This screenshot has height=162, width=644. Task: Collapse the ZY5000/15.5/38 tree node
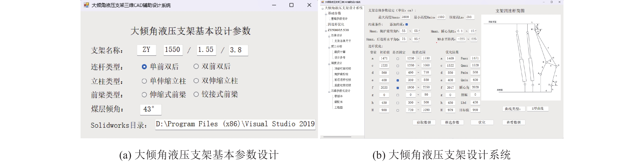[x=326, y=31]
